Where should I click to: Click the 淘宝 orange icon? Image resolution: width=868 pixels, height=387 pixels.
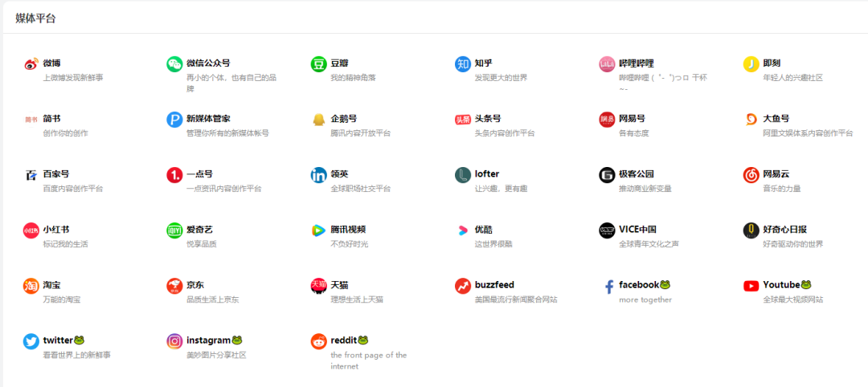point(31,286)
